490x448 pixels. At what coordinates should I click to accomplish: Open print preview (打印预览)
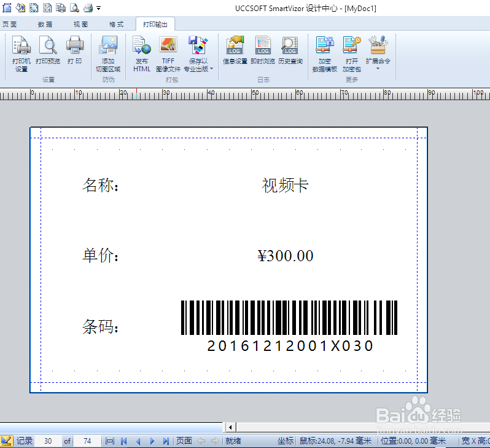[48, 50]
